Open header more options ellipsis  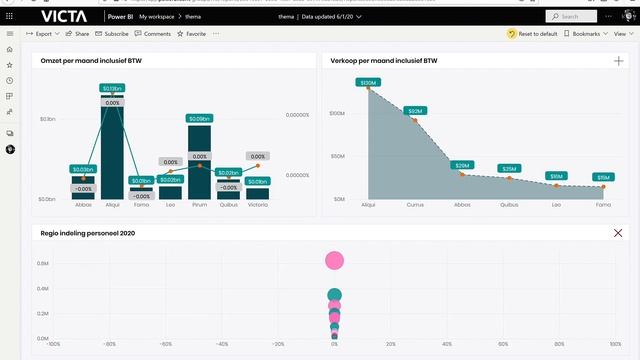609,16
